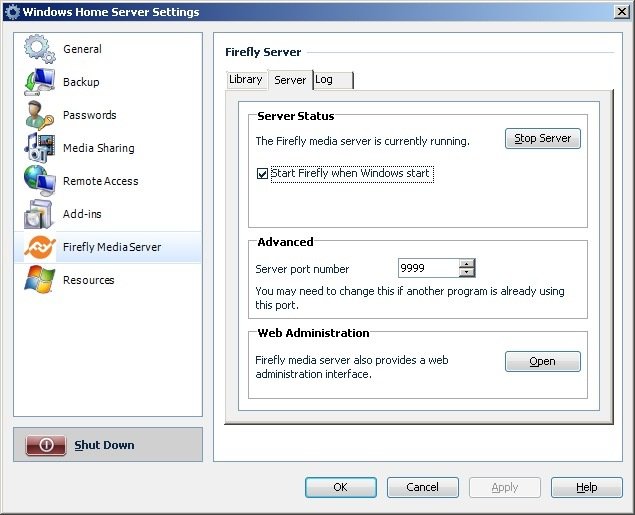635x515 pixels.
Task: Cancel the settings dialog
Action: 422,487
